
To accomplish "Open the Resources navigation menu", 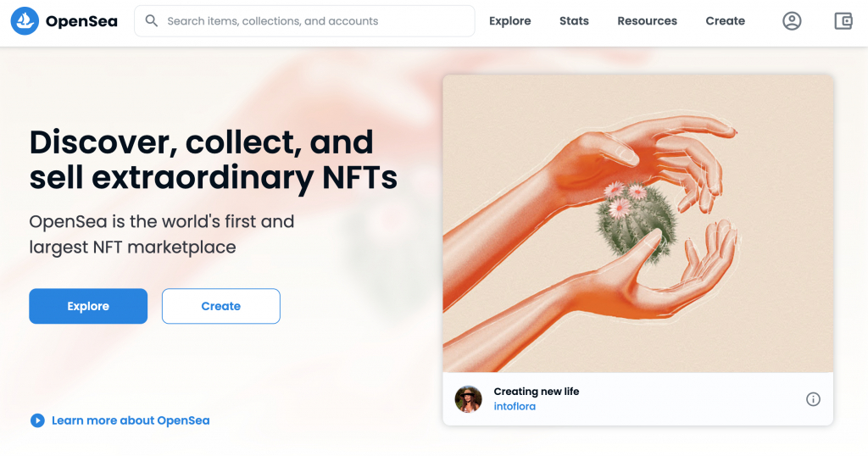I will (x=647, y=21).
